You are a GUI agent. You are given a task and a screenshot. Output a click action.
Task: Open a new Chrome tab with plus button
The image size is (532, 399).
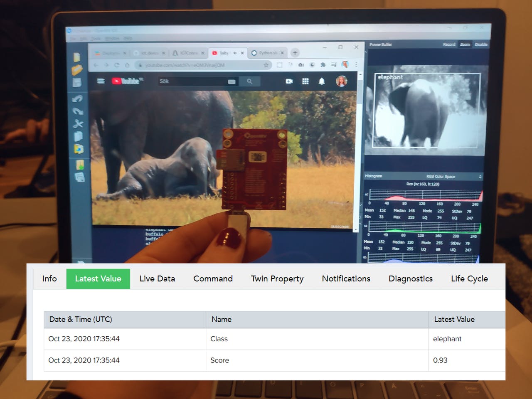point(295,53)
